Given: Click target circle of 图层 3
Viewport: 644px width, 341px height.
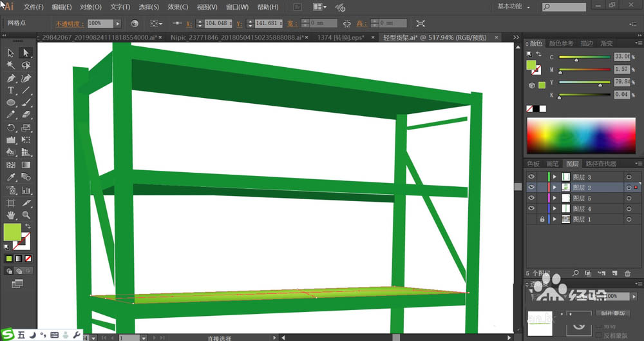Looking at the screenshot, I should click(629, 177).
